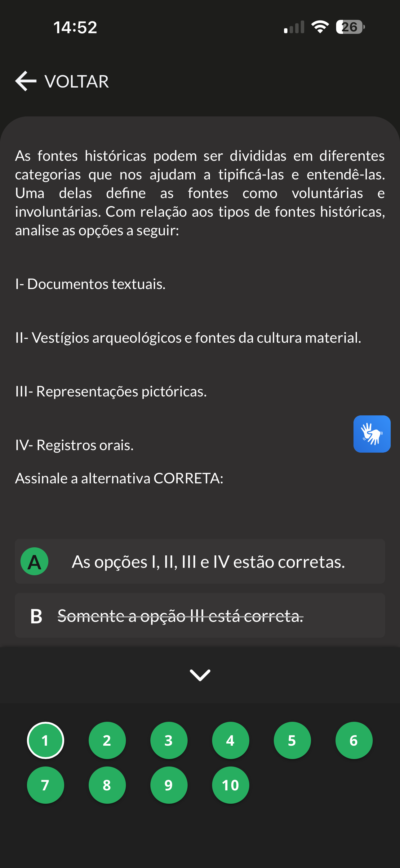This screenshot has height=868, width=400.
Task: Tap the cellular signal bars icon
Action: pos(294,27)
